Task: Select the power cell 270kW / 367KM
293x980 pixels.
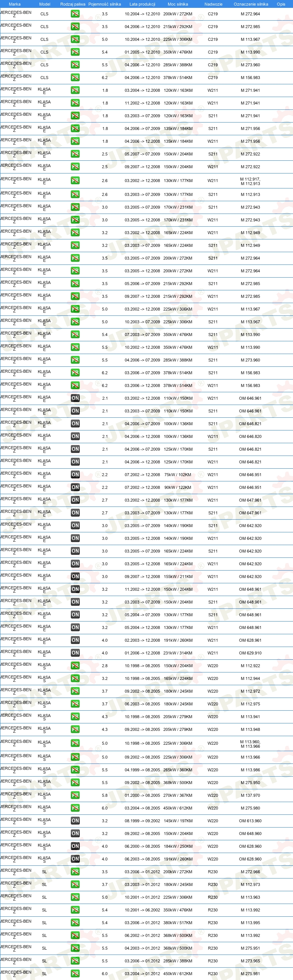Action: (x=178, y=795)
